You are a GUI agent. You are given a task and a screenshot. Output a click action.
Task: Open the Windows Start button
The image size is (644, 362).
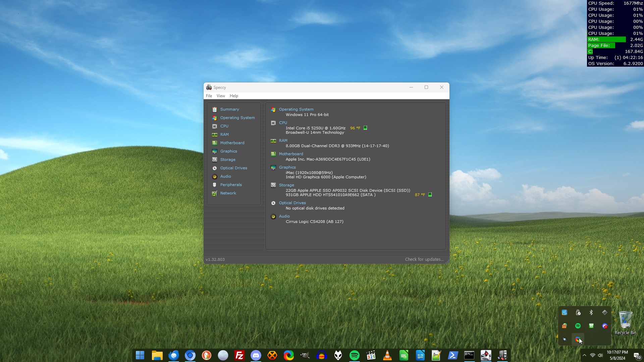[x=140, y=355]
